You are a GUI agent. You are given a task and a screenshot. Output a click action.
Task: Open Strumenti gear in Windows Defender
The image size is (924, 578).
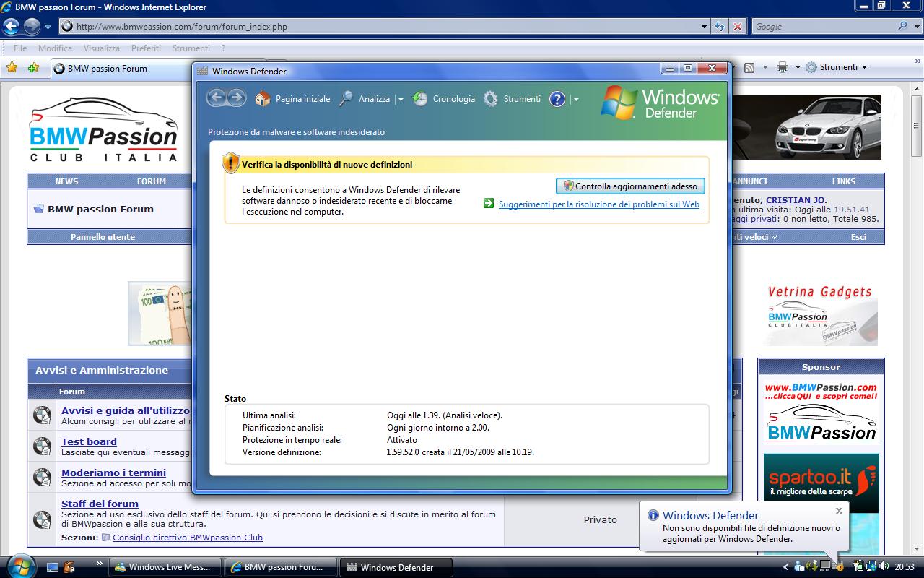coord(491,99)
